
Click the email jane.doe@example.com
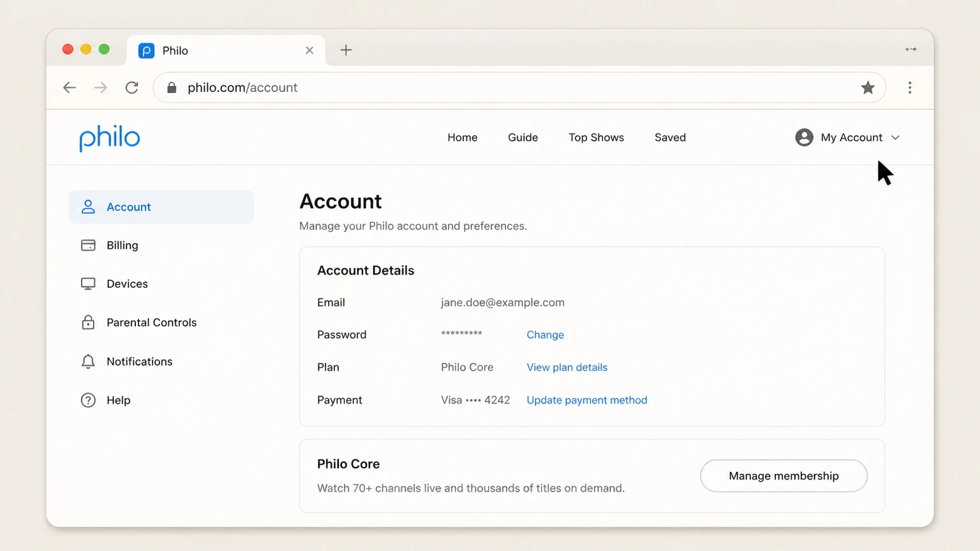coord(503,302)
